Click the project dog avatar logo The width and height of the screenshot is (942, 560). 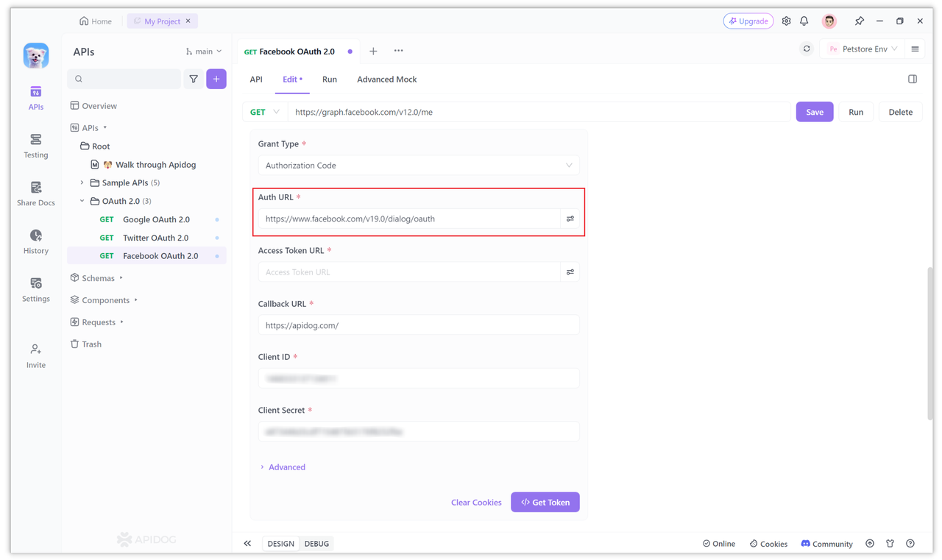click(x=35, y=55)
